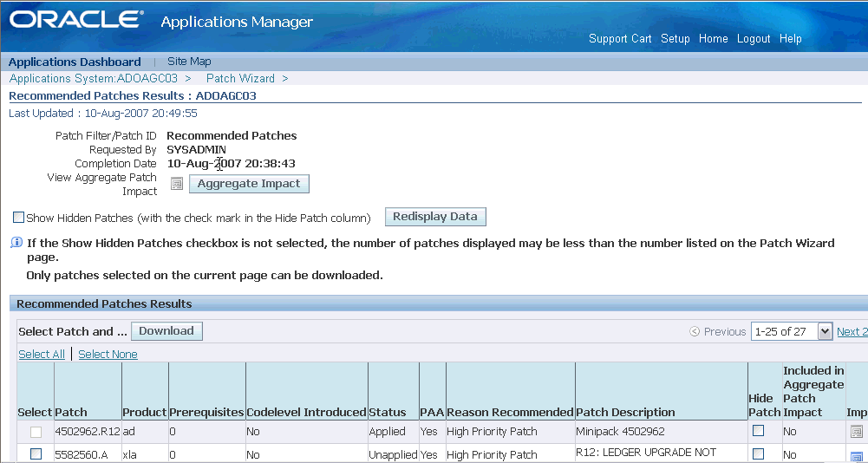Click the Download button
The width and height of the screenshot is (868, 463).
click(x=166, y=331)
